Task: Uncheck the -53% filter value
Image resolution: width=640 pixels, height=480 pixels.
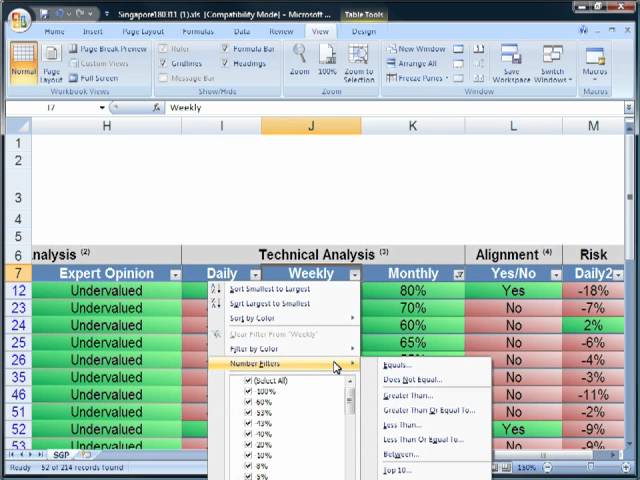Action: tap(248, 413)
